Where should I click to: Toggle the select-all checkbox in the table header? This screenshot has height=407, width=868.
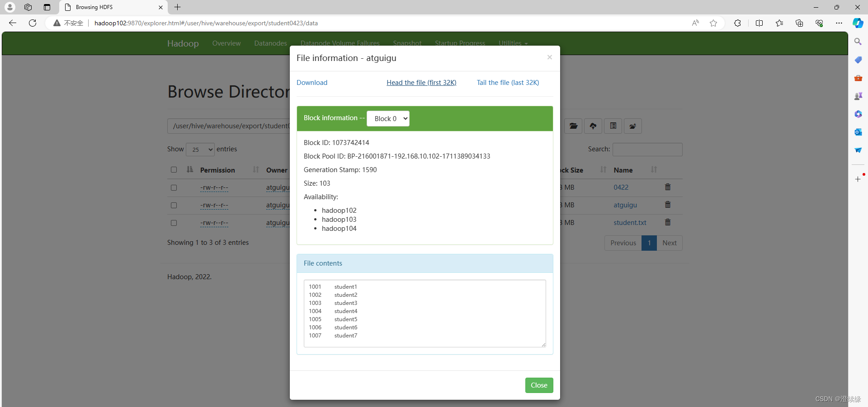coord(174,170)
